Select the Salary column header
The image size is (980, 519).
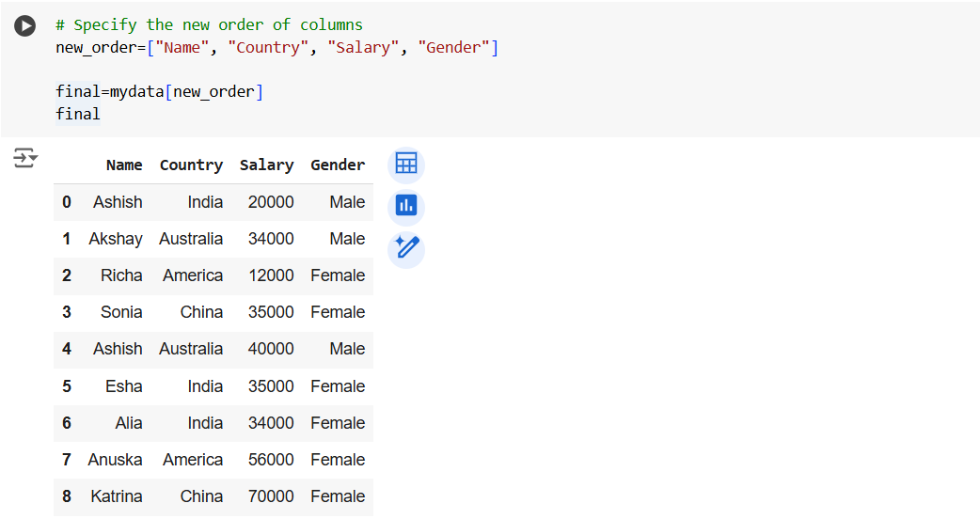pyautogui.click(x=266, y=165)
